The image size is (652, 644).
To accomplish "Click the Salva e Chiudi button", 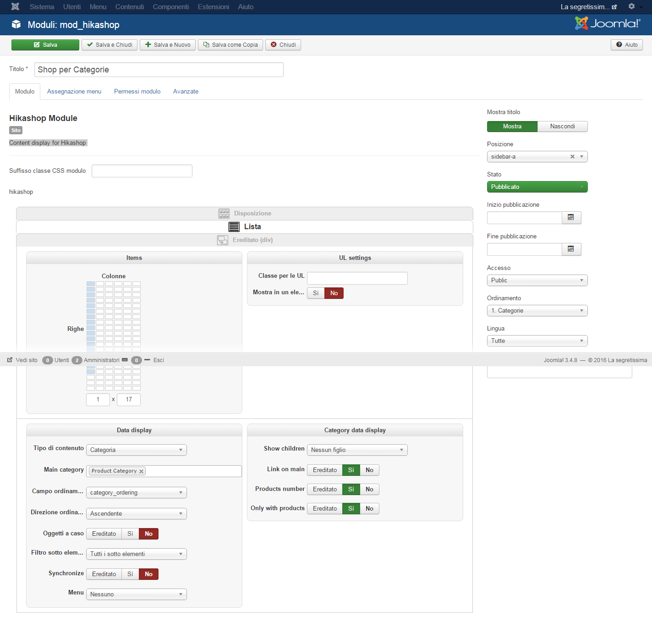I will [x=110, y=45].
